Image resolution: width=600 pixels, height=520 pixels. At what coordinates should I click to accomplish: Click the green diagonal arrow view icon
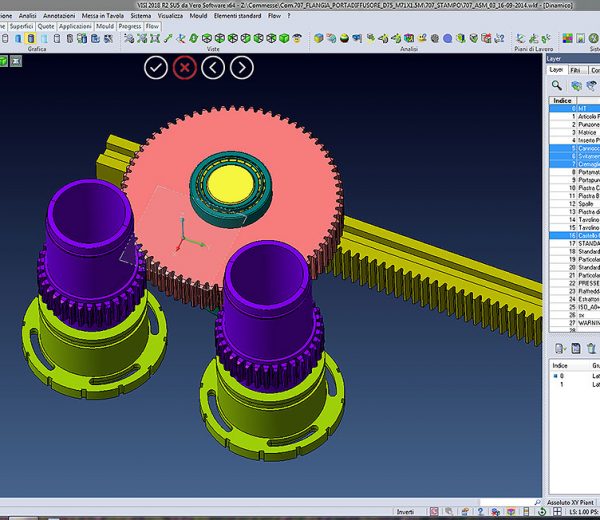(168, 38)
